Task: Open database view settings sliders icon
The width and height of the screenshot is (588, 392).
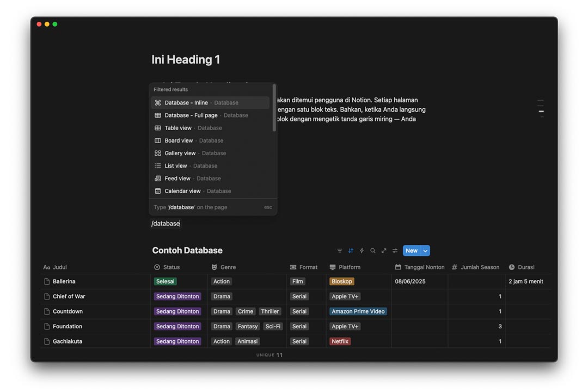Action: click(395, 251)
